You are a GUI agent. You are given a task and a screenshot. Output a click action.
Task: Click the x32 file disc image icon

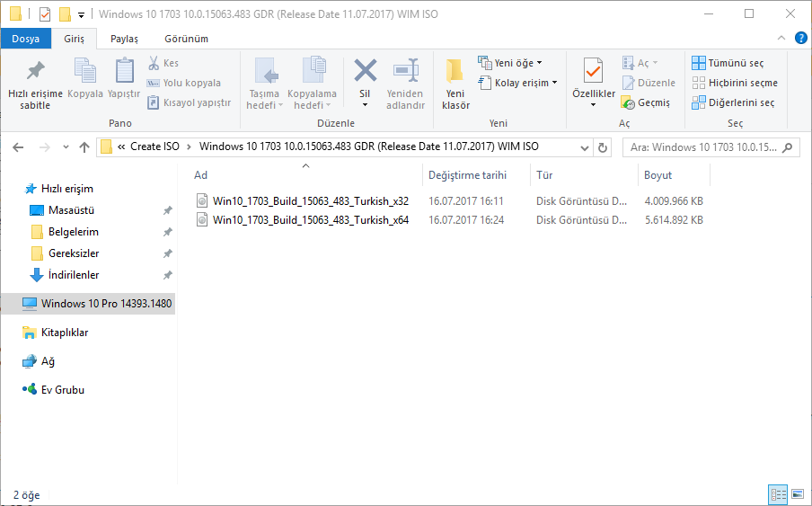point(202,201)
